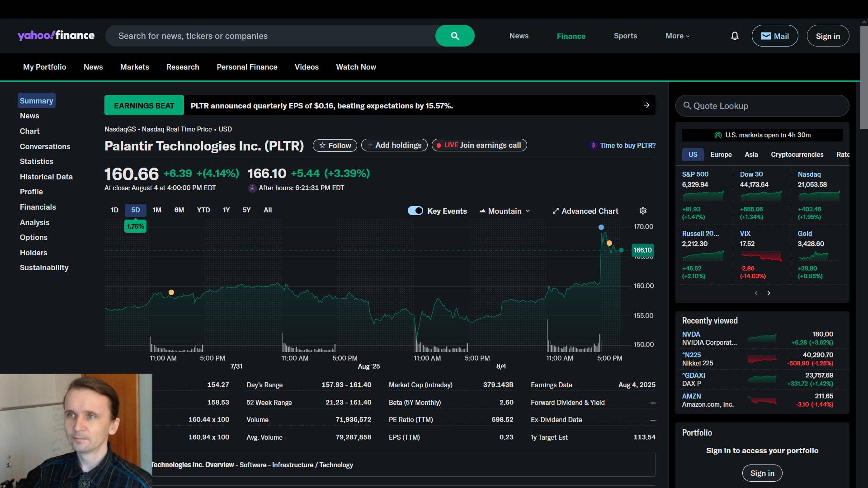Image resolution: width=868 pixels, height=488 pixels.
Task: Click the green search magnifier button
Action: [455, 36]
